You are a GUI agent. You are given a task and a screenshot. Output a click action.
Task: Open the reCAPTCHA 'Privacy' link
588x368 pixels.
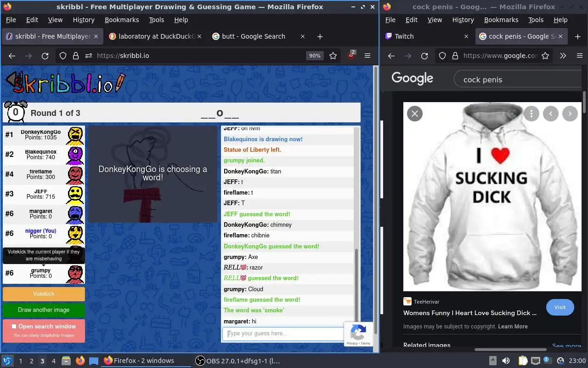tap(352, 344)
